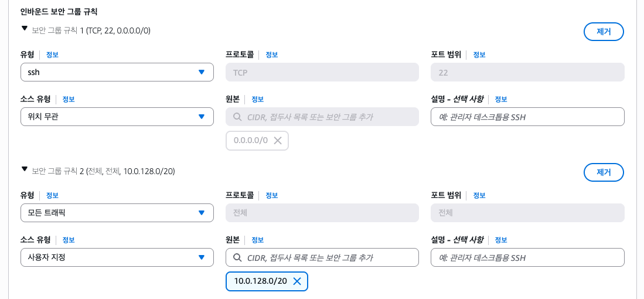Collapse 보안 그룹 규칙 2 section
Viewport: 644px width, 299px height.
24,169
